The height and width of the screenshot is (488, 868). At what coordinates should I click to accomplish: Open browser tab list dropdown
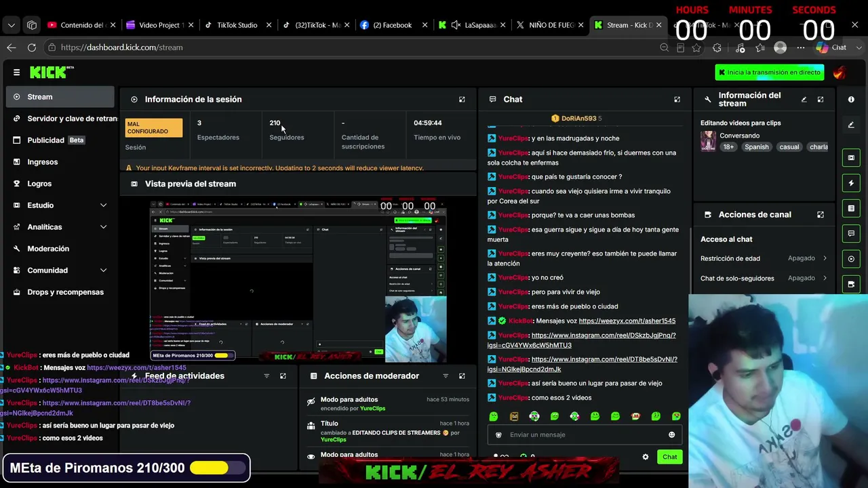pos(12,25)
